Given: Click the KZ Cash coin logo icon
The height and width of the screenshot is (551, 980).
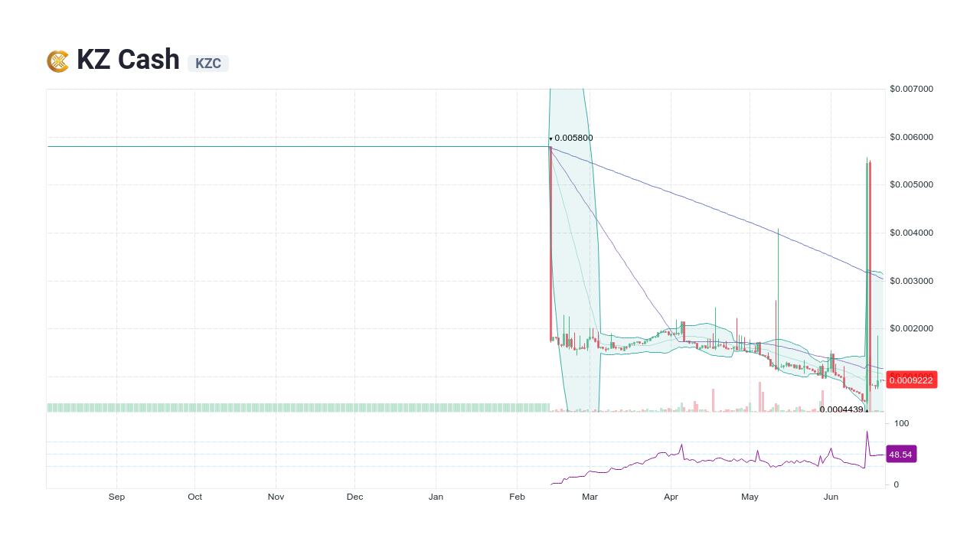Looking at the screenshot, I should pos(57,61).
